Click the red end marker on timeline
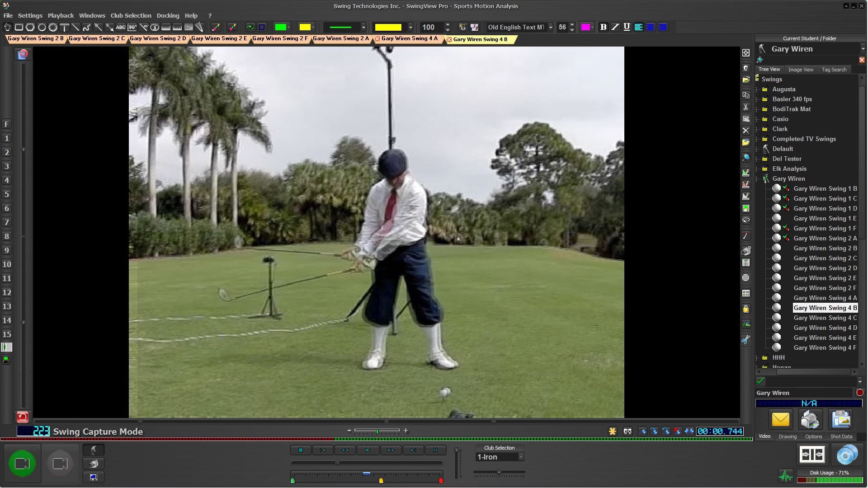 coord(441,480)
